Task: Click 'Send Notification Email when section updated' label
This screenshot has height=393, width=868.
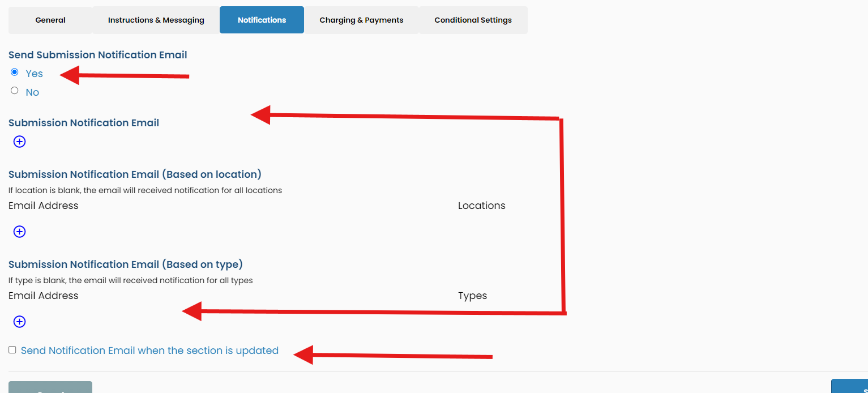Action: coord(149,351)
